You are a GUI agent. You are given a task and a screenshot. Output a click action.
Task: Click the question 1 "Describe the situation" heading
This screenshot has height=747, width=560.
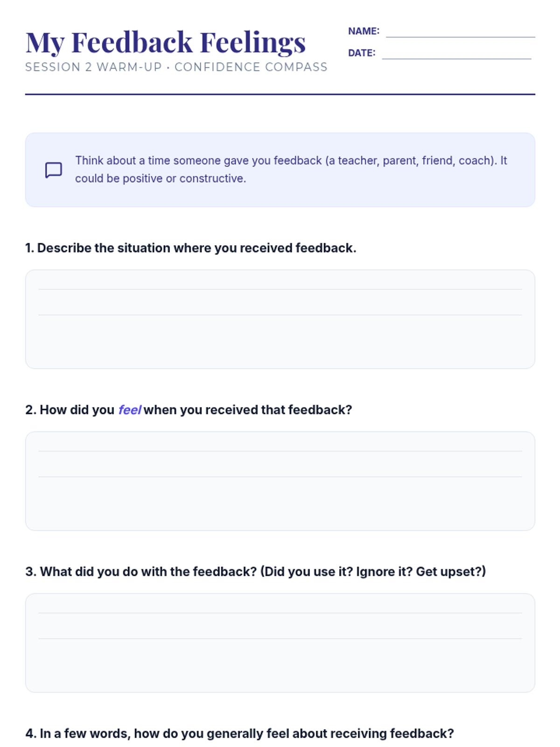pos(190,248)
